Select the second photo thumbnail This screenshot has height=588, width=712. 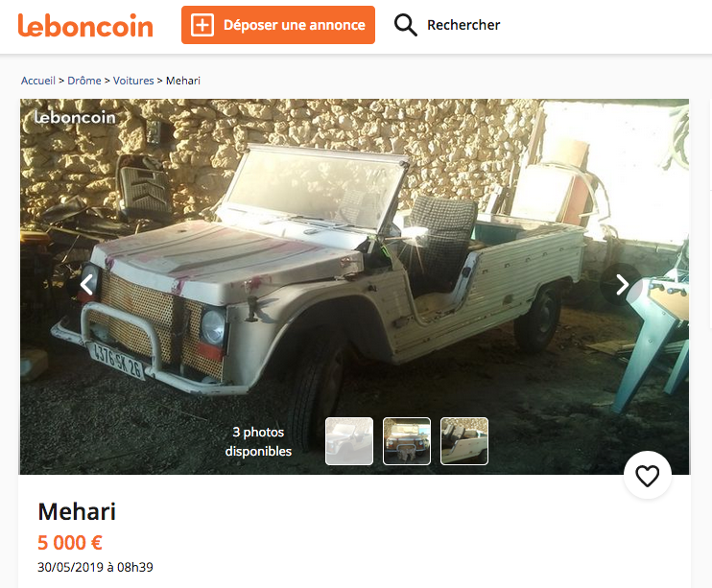click(x=407, y=441)
